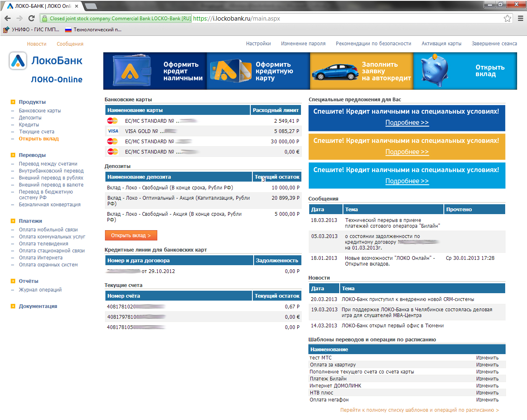Open the Chrome menu icon
Image resolution: width=527 pixels, height=420 pixels.
coord(520,18)
